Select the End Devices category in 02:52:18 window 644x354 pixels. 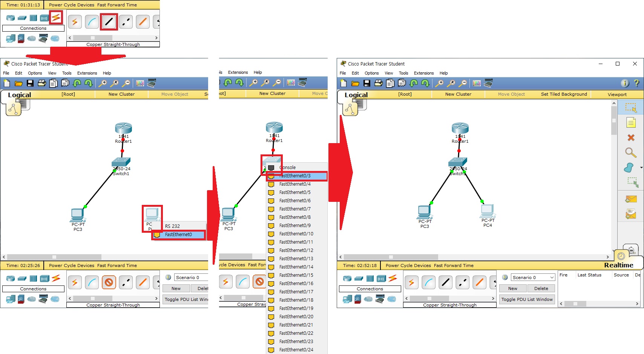point(347,299)
